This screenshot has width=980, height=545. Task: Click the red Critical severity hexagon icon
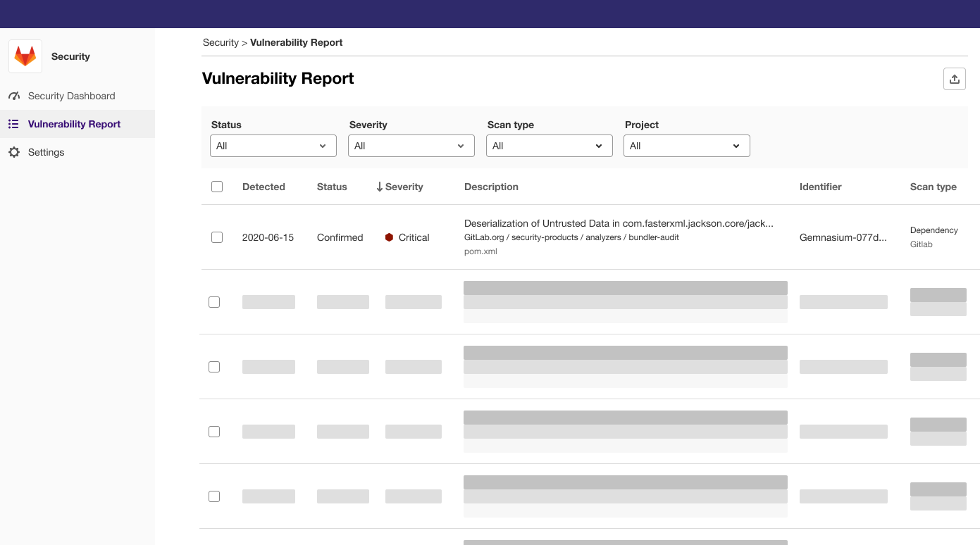click(x=389, y=237)
